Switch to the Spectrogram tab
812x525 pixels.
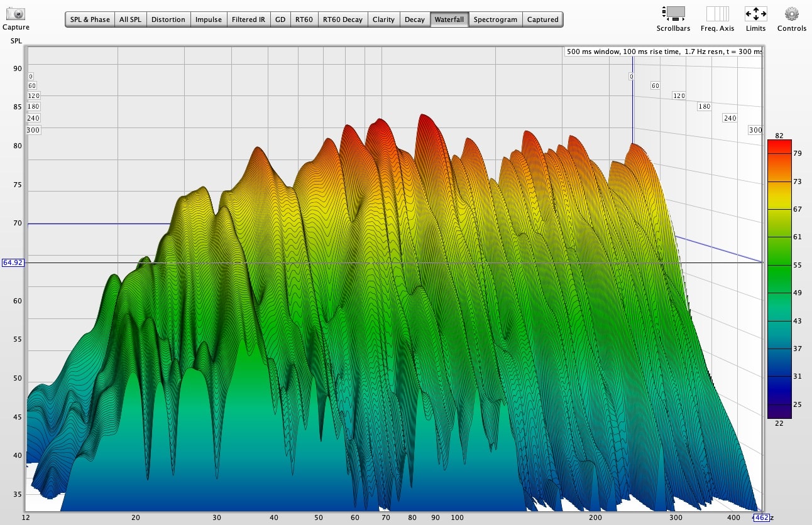tap(495, 19)
